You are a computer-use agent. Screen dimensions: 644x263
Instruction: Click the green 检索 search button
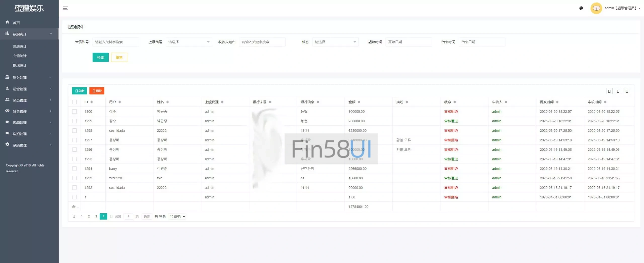(x=100, y=58)
